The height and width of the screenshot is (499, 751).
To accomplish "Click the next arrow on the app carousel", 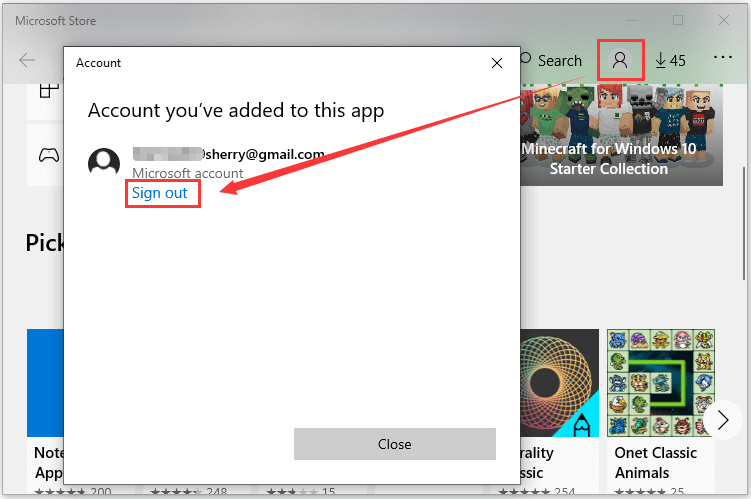I will click(x=723, y=420).
